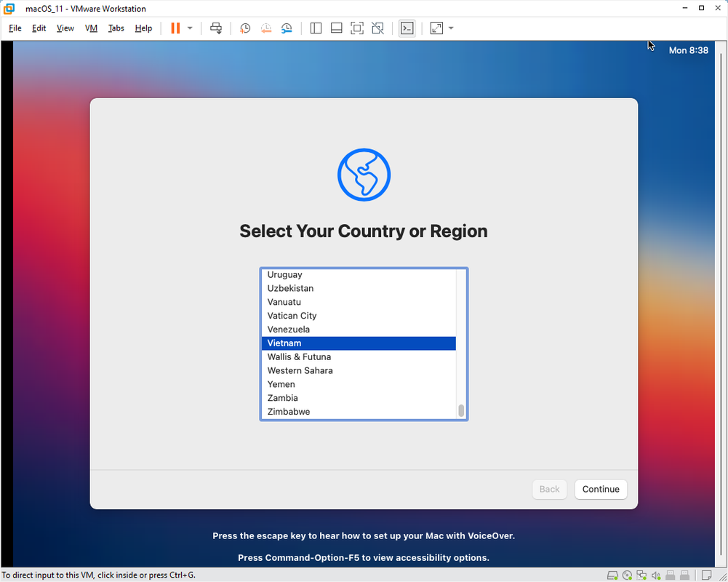
Task: Select Venezuela as the country
Action: tap(359, 330)
